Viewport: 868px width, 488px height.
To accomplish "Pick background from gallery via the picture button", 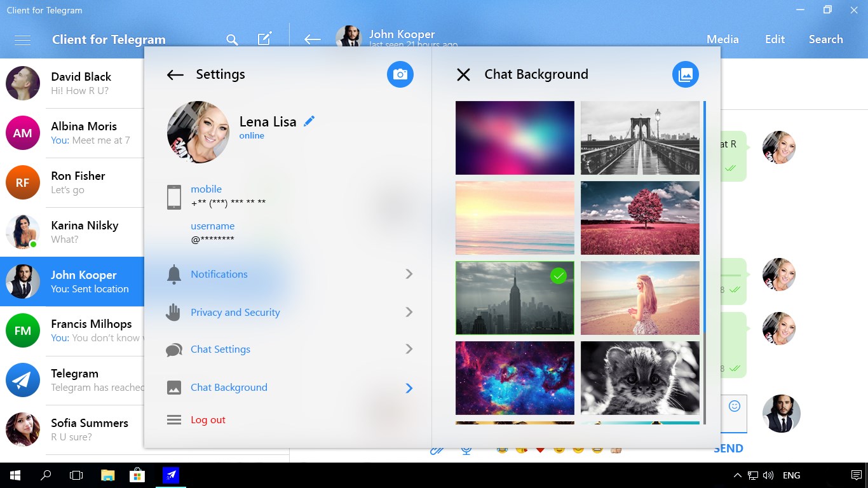I will tap(686, 74).
